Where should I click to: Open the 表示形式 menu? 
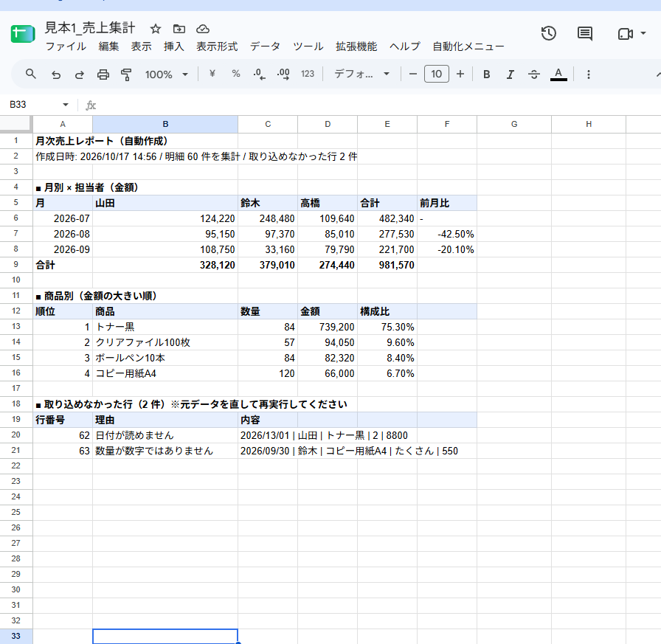(217, 46)
